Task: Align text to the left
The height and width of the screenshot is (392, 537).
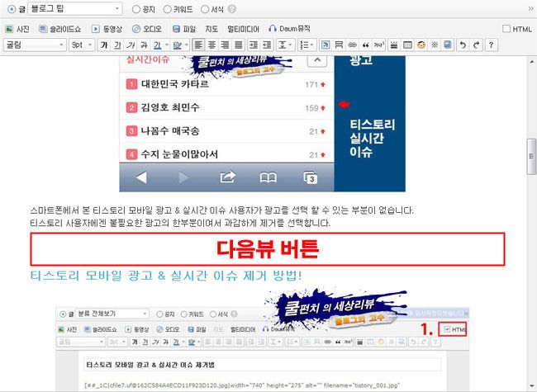Action: 198,45
